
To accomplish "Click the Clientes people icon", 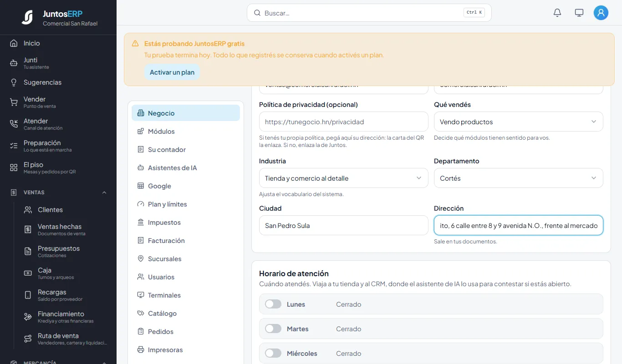I will click(x=28, y=210).
